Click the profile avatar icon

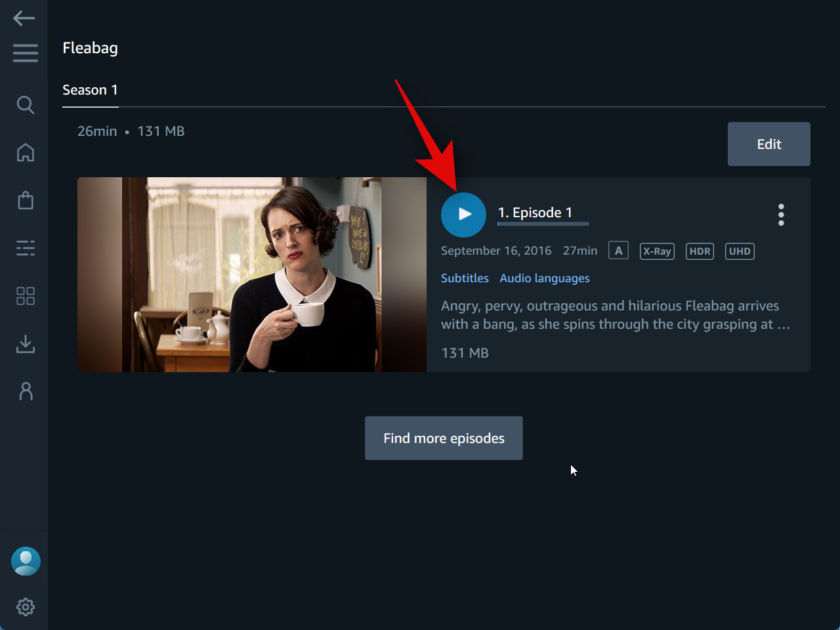26,561
